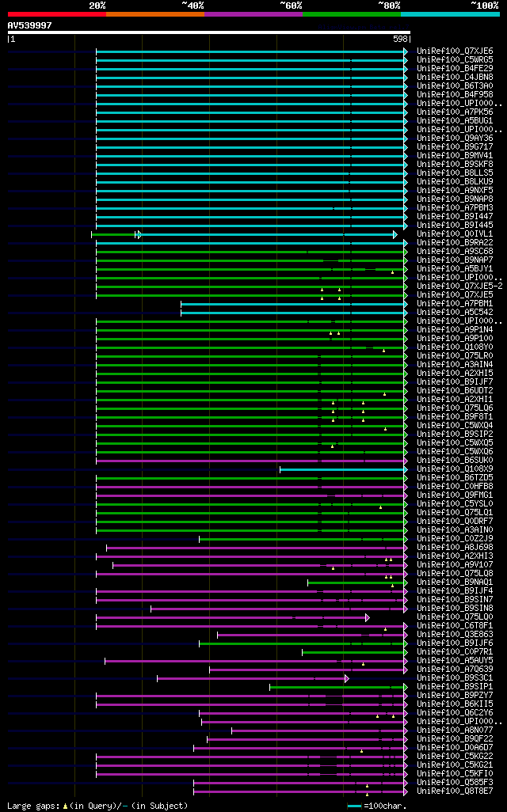This screenshot has height=812, width=507.
Task: Select hit UniRef100_C5WXQ4
Action: 456,426
